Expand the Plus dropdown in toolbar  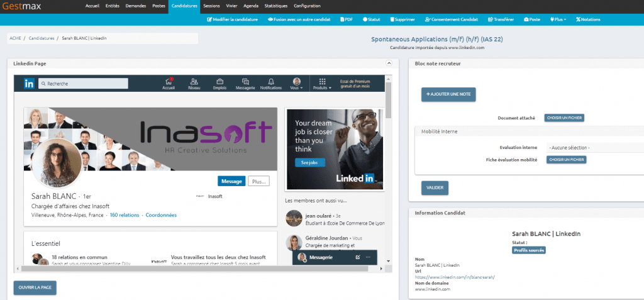pos(558,19)
